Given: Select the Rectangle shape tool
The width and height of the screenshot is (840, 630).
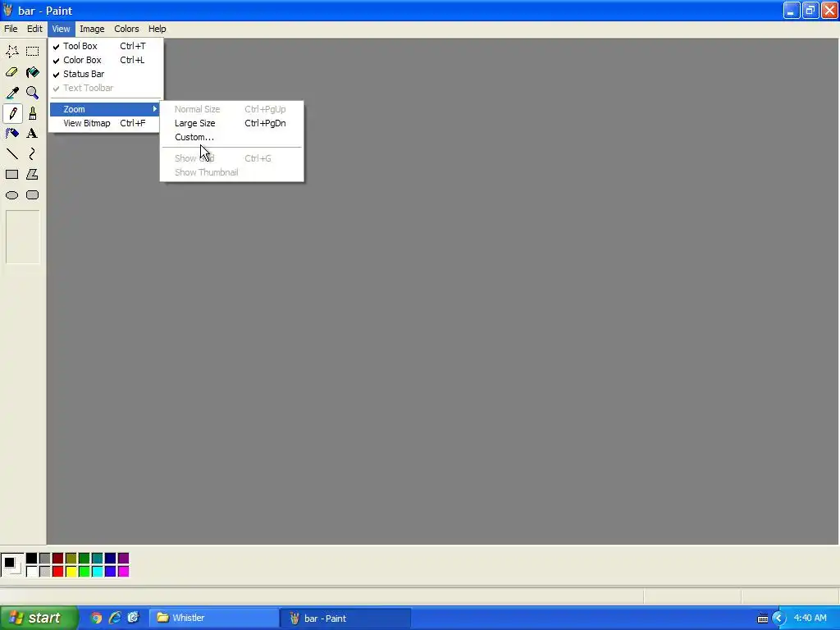Looking at the screenshot, I should pos(11,174).
